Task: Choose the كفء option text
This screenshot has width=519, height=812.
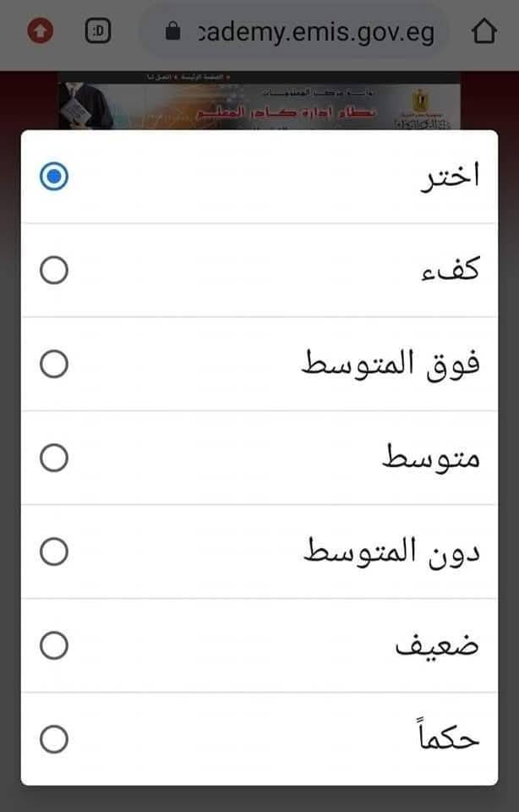Action: [454, 271]
